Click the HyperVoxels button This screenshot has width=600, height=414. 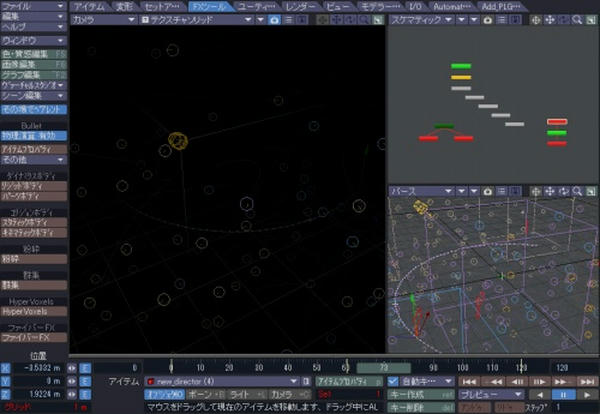click(x=34, y=312)
